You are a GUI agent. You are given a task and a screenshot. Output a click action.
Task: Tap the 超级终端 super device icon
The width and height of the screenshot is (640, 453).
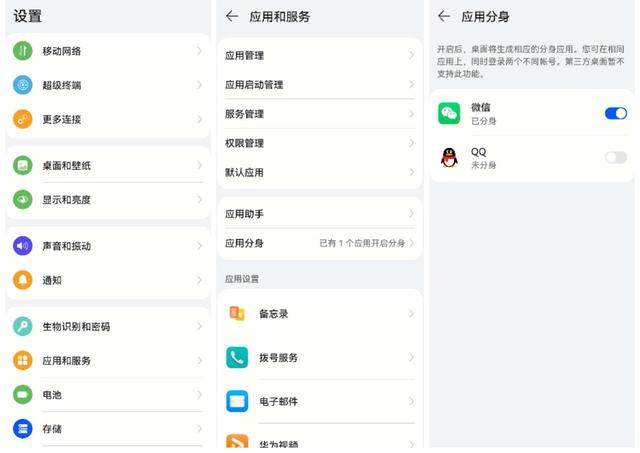point(23,85)
